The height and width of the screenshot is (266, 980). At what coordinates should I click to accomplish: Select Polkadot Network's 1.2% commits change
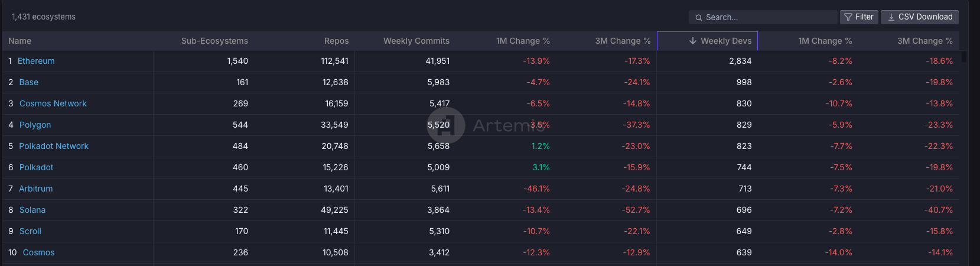[x=541, y=146]
